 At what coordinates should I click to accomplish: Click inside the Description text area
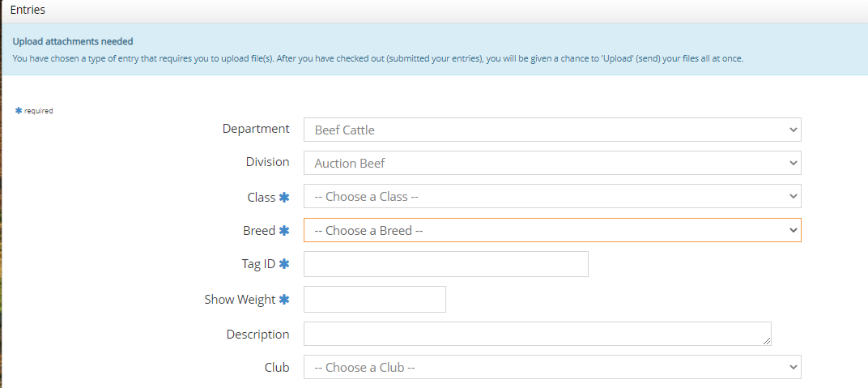point(537,334)
